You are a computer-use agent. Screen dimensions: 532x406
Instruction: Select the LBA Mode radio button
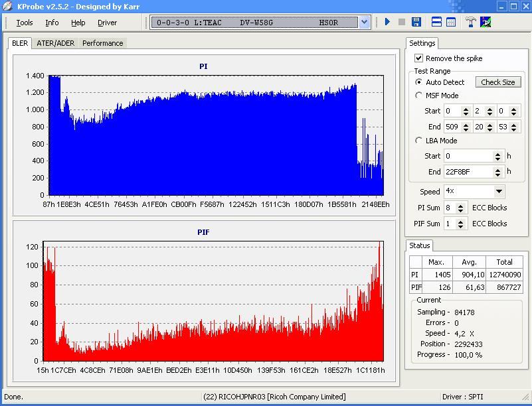click(418, 141)
